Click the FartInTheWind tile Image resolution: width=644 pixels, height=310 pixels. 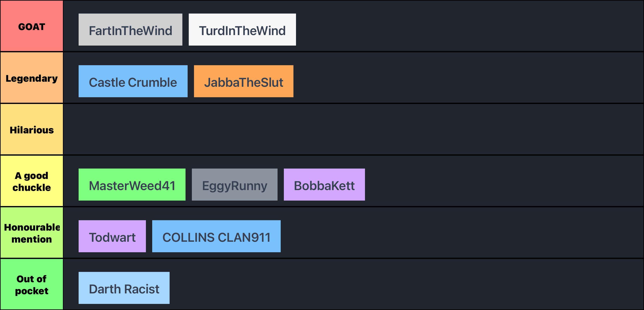130,30
